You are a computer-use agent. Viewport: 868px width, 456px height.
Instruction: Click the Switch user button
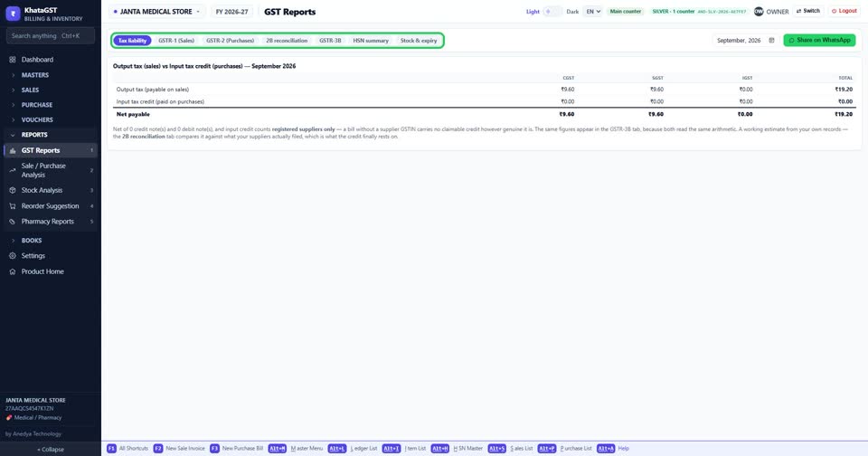tap(807, 11)
